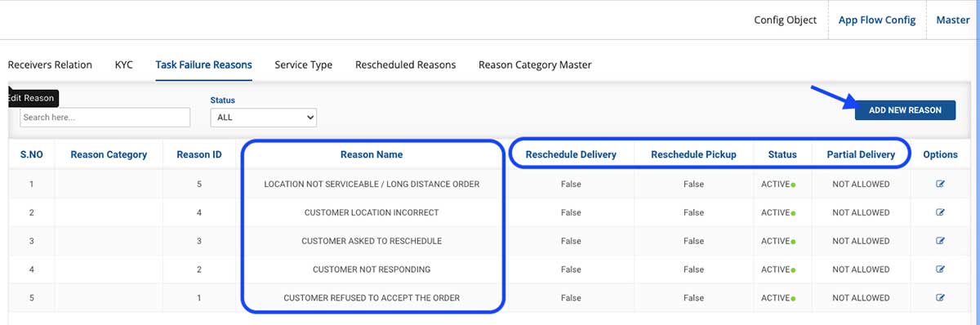The width and height of the screenshot is (980, 325).
Task: Select the Master top menu item
Action: 952,20
